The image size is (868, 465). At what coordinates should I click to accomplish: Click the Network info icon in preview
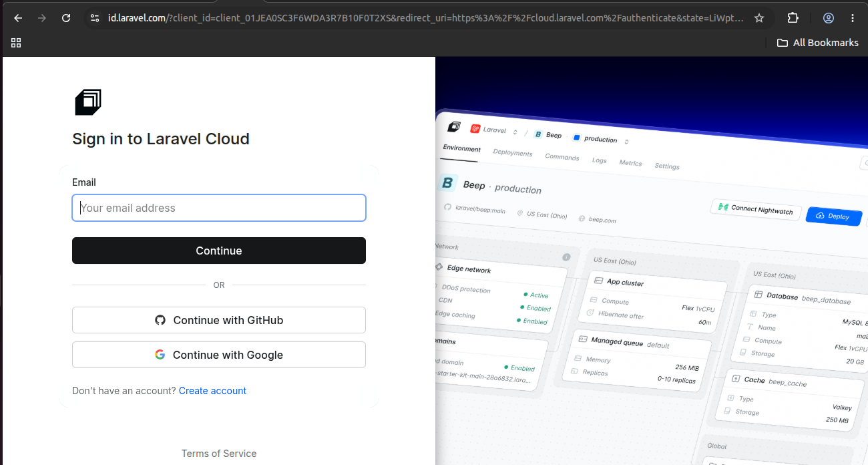[566, 257]
